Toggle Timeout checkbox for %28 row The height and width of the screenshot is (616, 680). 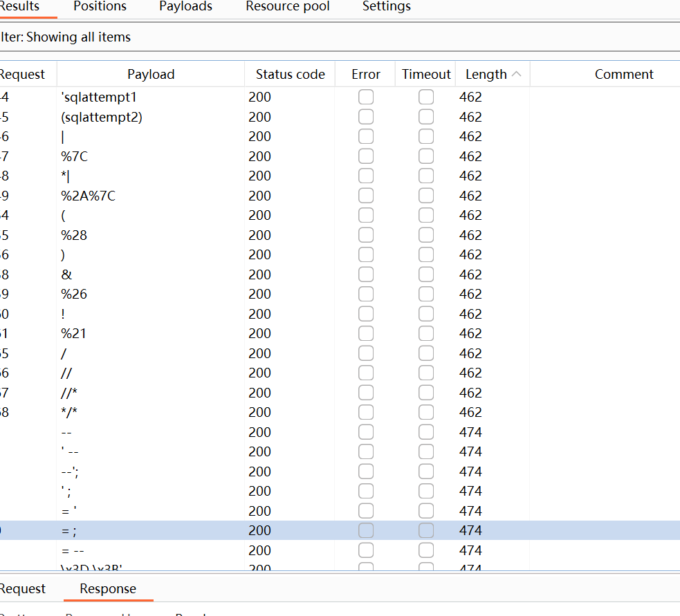pyautogui.click(x=426, y=235)
